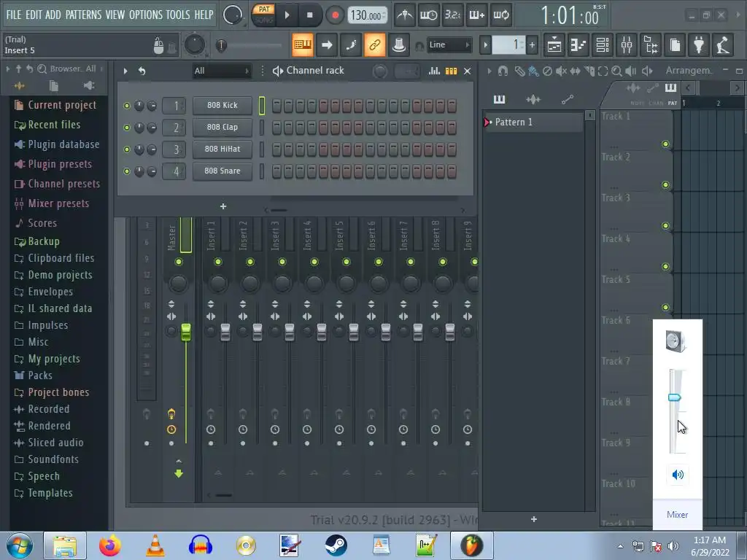The width and height of the screenshot is (747, 560).
Task: Click the Windows volume slider handle
Action: click(674, 397)
